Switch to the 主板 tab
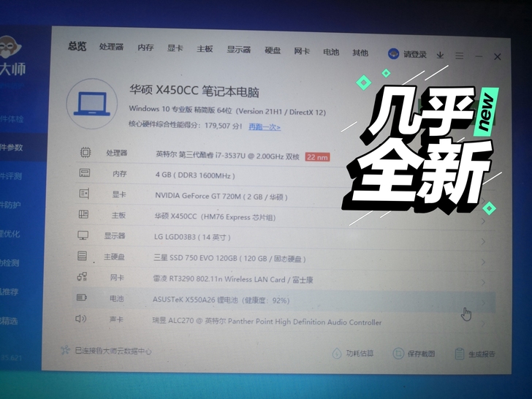Screen dimensions: 532x399 (x=205, y=49)
